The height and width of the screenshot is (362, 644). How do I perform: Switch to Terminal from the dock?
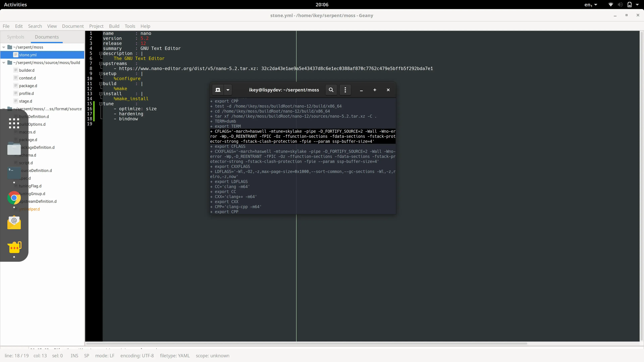point(14,173)
